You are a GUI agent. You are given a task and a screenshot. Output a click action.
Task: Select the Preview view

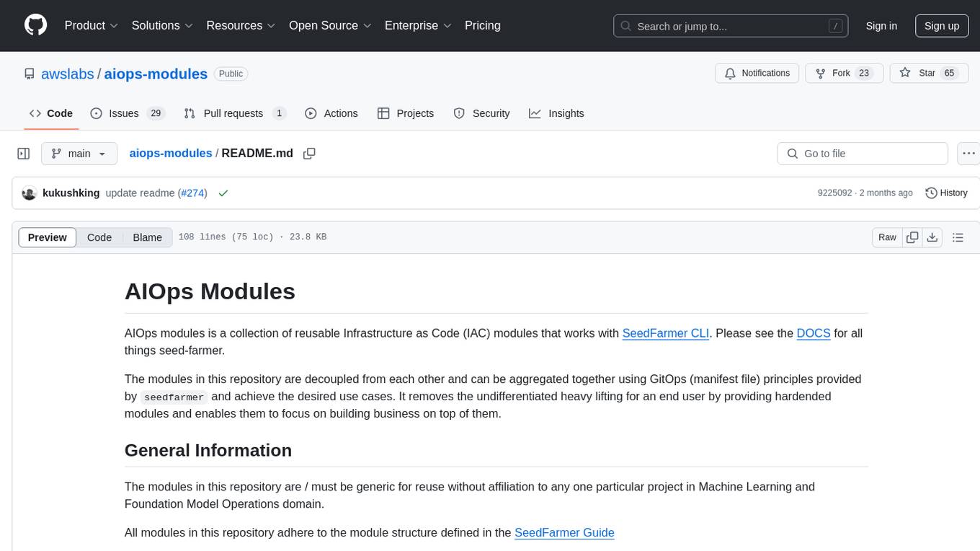point(48,237)
